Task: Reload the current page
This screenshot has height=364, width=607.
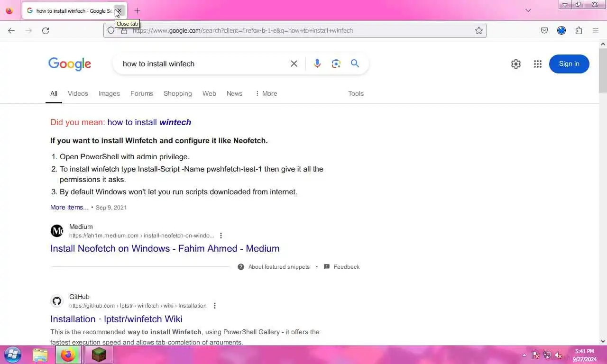Action: 46,30
